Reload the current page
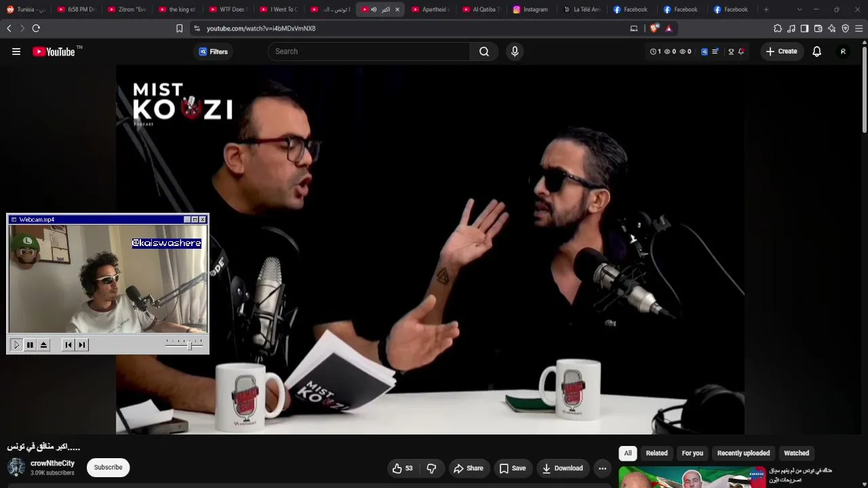The height and width of the screenshot is (488, 868). tap(36, 28)
